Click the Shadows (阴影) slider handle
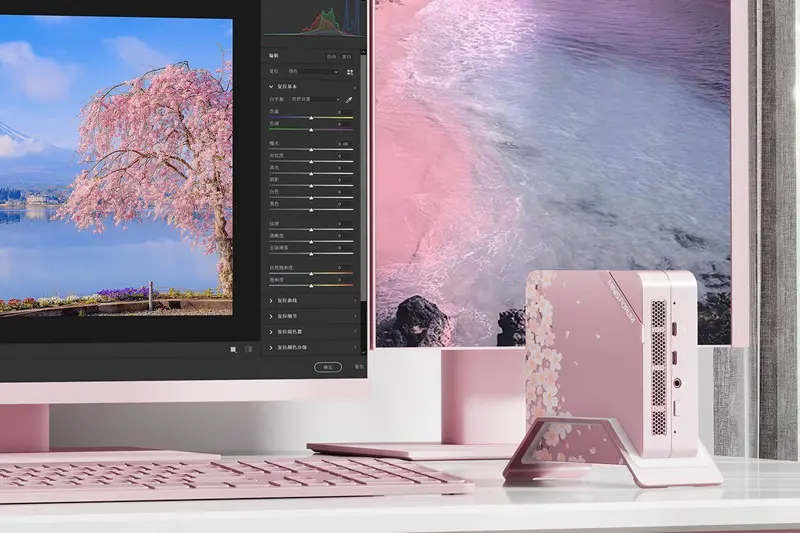 [x=311, y=186]
